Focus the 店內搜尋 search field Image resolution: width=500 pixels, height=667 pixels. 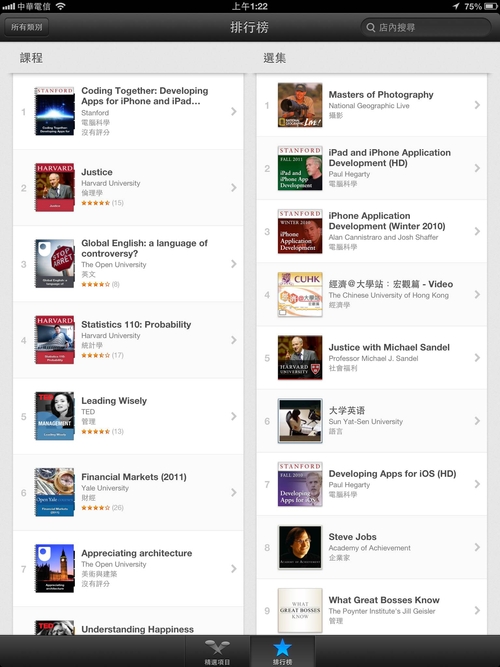[x=426, y=27]
